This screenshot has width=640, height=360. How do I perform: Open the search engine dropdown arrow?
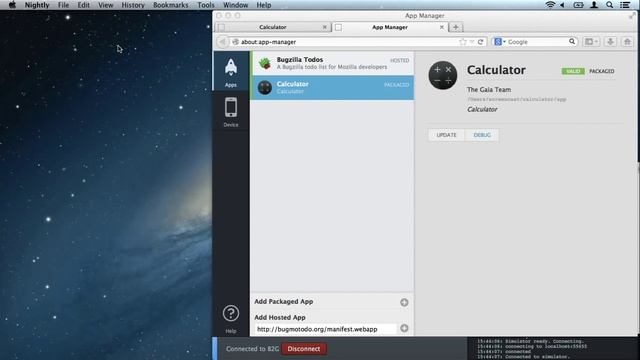tap(504, 42)
